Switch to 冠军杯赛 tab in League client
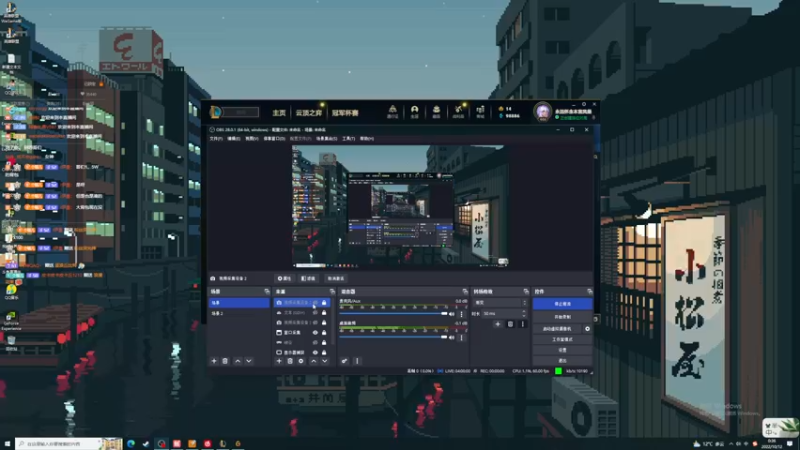The height and width of the screenshot is (450, 800). click(x=345, y=113)
